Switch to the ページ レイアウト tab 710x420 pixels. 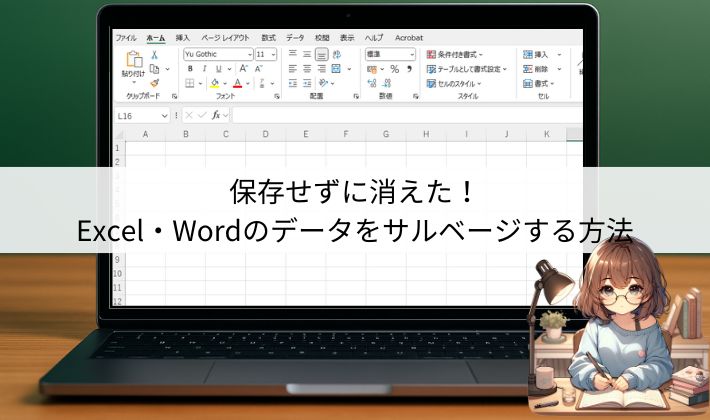pos(225,38)
